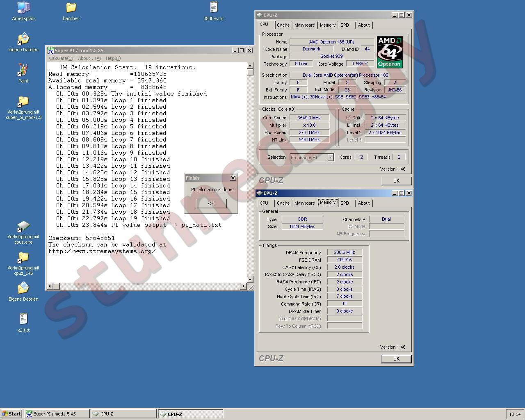Switch to Memory tab in upper CPU-Z
Viewport: 525px width, 420px height.
click(328, 25)
